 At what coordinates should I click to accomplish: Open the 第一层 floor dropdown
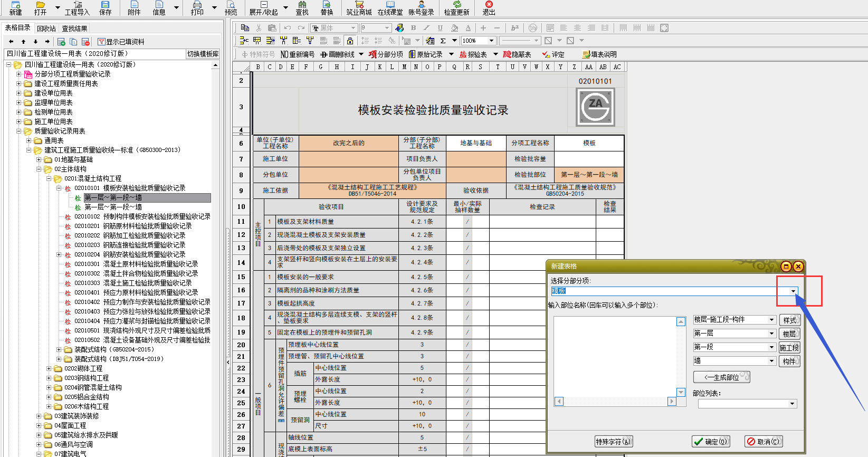coord(771,334)
